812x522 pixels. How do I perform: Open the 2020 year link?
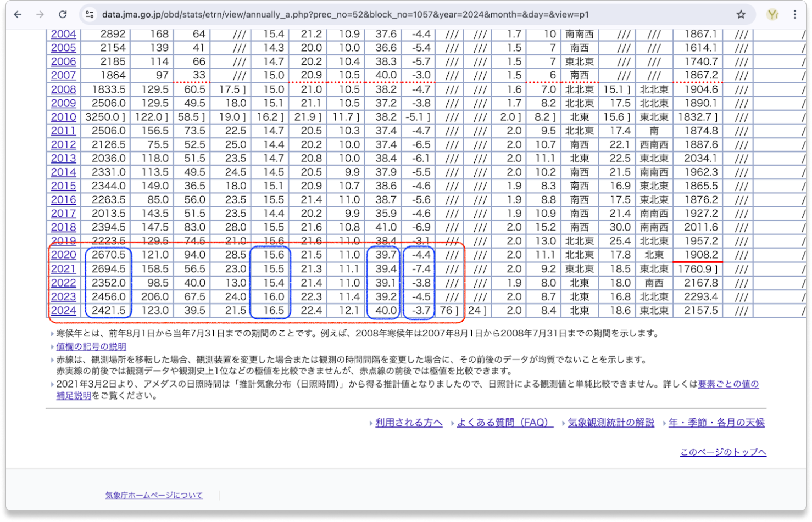[63, 255]
